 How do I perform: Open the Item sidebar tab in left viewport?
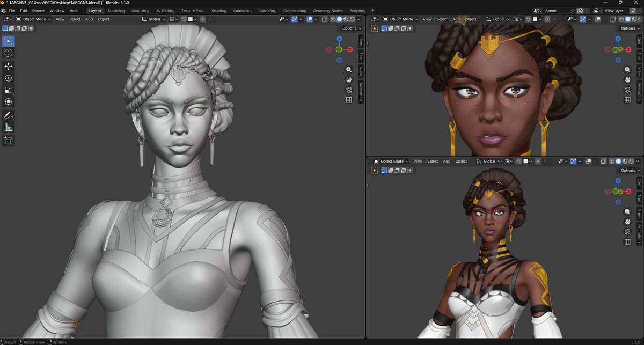[x=361, y=41]
